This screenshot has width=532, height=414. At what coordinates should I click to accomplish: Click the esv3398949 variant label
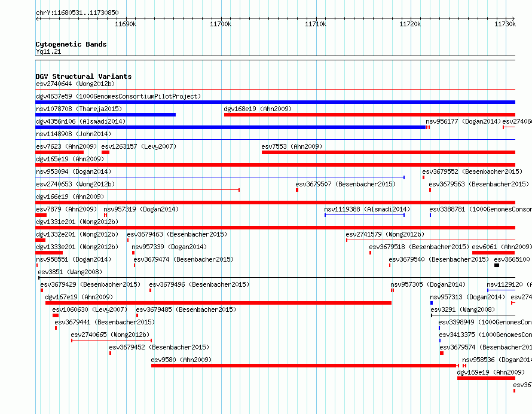tap(485, 322)
